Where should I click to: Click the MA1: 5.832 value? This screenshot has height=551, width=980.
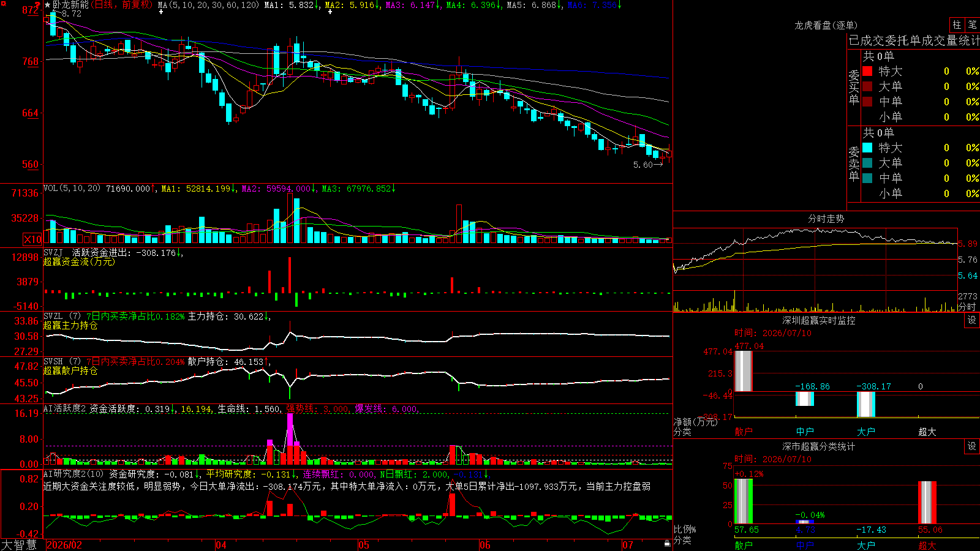pyautogui.click(x=292, y=5)
